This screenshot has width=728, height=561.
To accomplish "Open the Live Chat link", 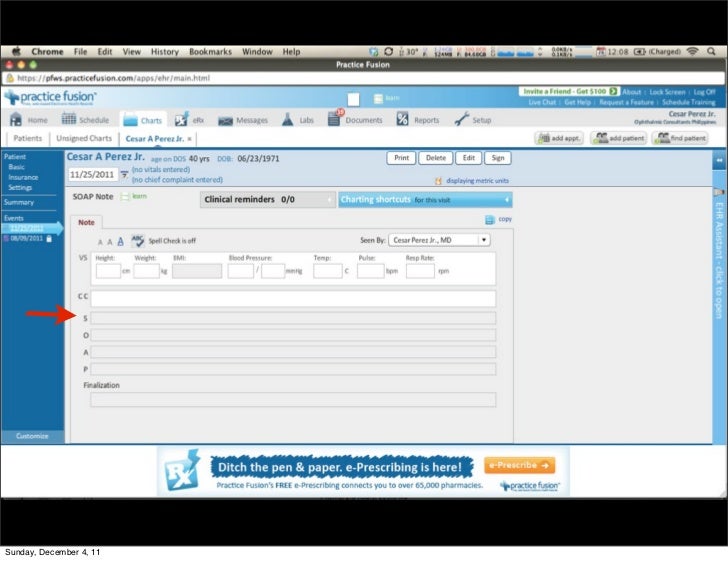I will coord(542,102).
